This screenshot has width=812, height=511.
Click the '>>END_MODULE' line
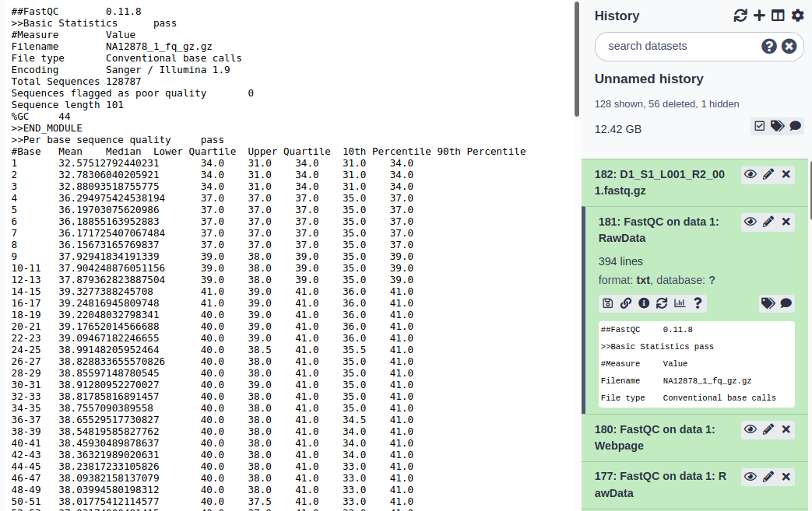pos(47,128)
